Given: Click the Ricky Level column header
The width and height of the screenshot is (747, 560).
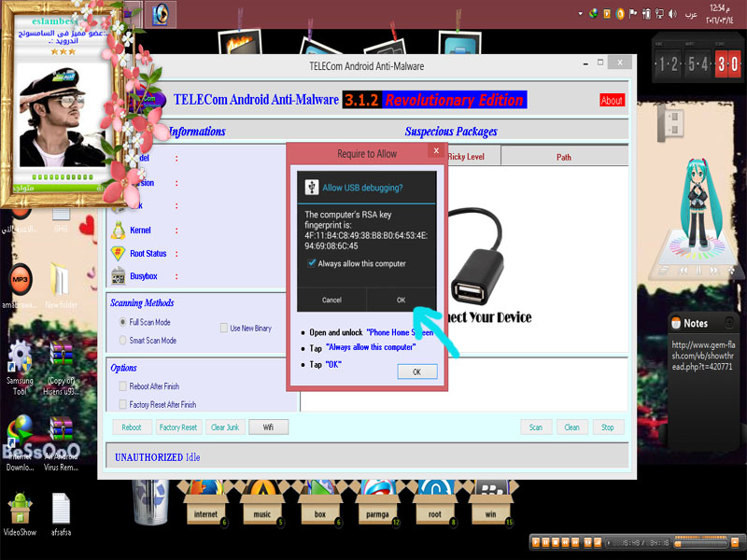Looking at the screenshot, I should [x=466, y=157].
